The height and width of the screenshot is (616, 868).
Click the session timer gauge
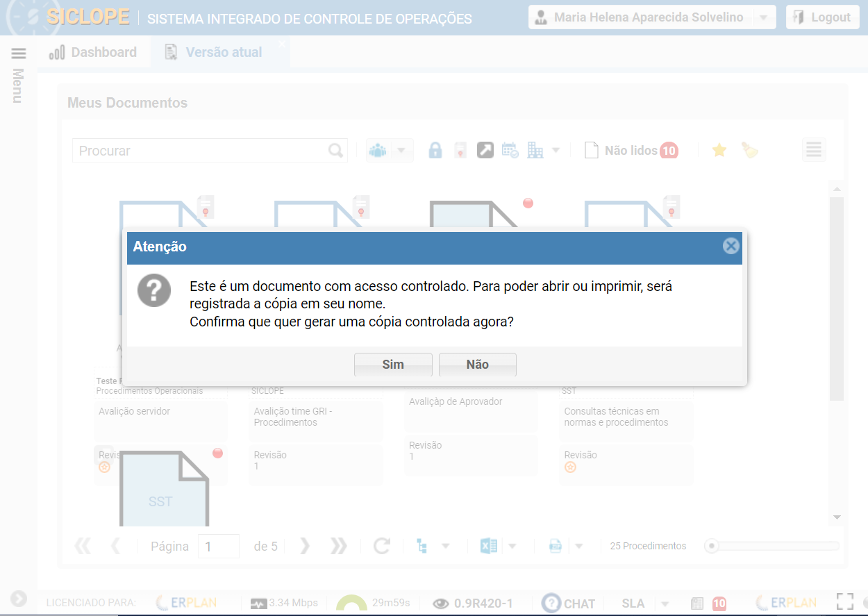pyautogui.click(x=351, y=603)
